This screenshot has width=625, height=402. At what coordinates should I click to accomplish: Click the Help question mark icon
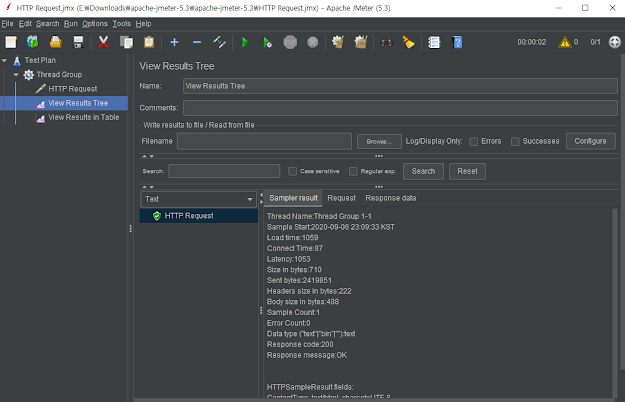tap(457, 42)
